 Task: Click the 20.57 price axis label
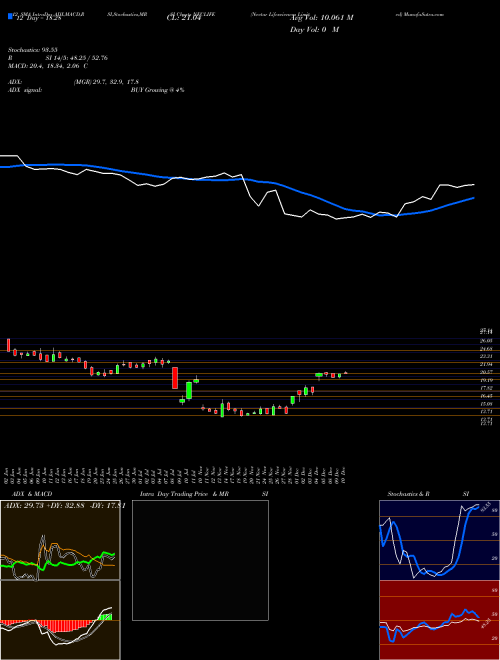click(x=486, y=372)
